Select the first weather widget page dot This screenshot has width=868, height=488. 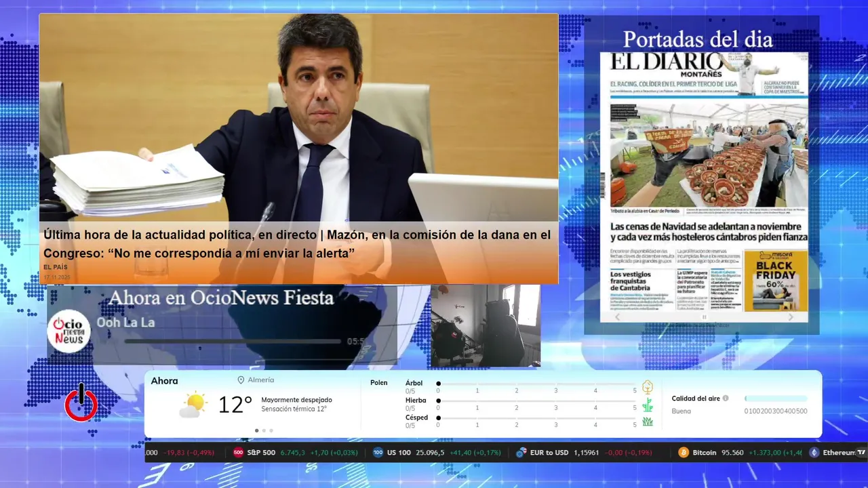pyautogui.click(x=256, y=430)
